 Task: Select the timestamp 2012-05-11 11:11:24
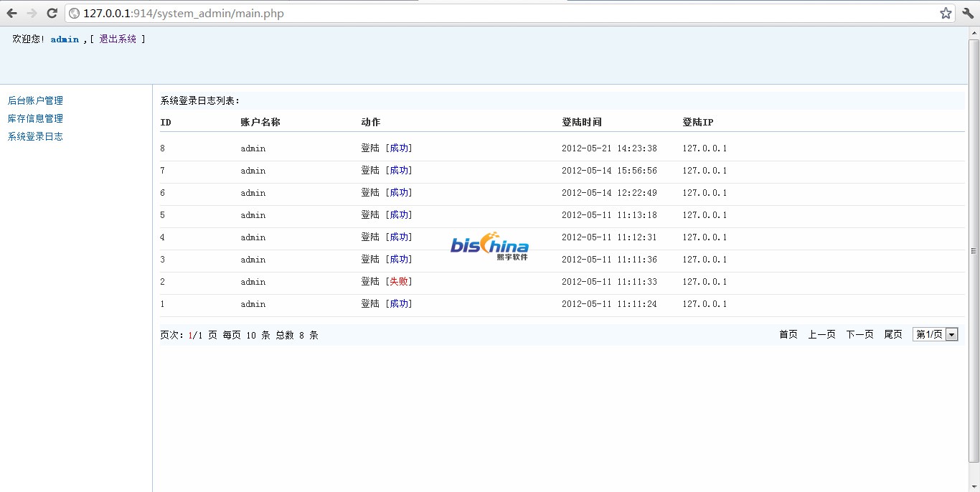point(609,304)
